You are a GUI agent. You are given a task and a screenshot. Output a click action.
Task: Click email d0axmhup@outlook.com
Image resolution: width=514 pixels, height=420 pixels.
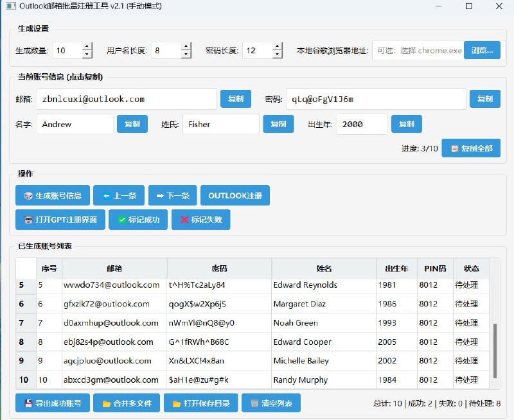pos(111,323)
